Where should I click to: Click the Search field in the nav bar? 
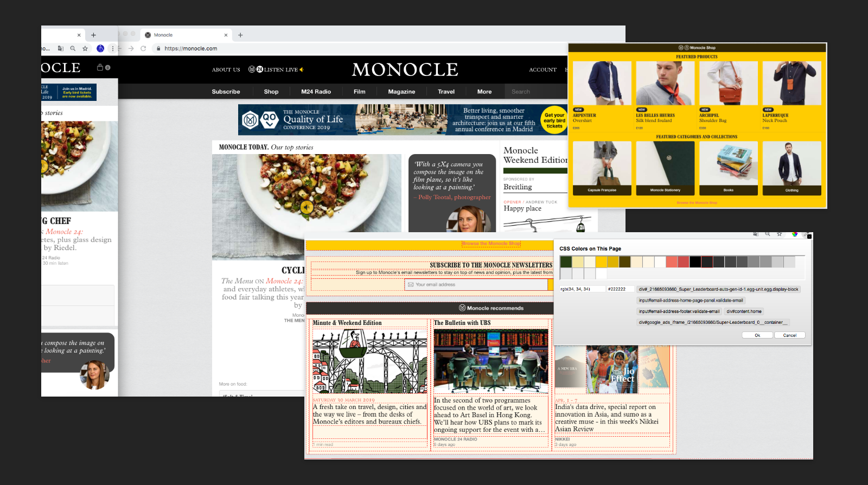click(536, 92)
